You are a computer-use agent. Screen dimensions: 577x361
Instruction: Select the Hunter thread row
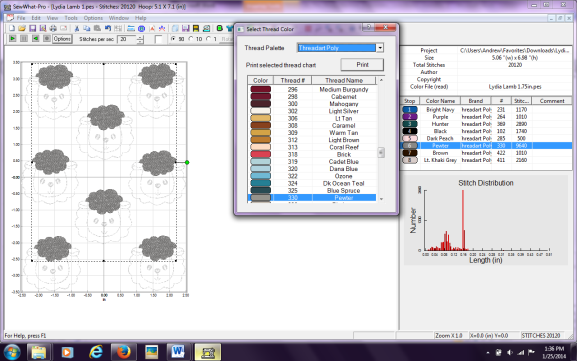pyautogui.click(x=486, y=124)
